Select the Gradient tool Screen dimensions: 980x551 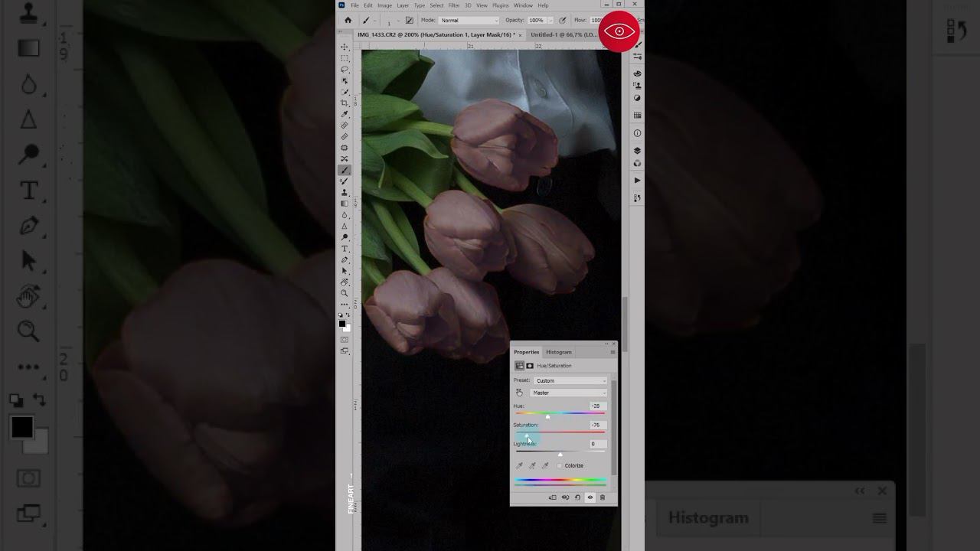[x=345, y=204]
